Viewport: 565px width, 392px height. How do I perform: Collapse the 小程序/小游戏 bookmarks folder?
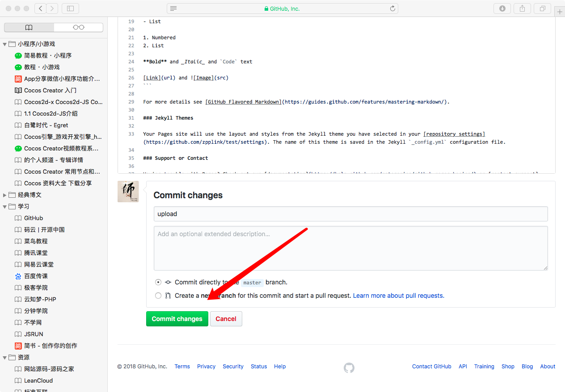(5, 44)
